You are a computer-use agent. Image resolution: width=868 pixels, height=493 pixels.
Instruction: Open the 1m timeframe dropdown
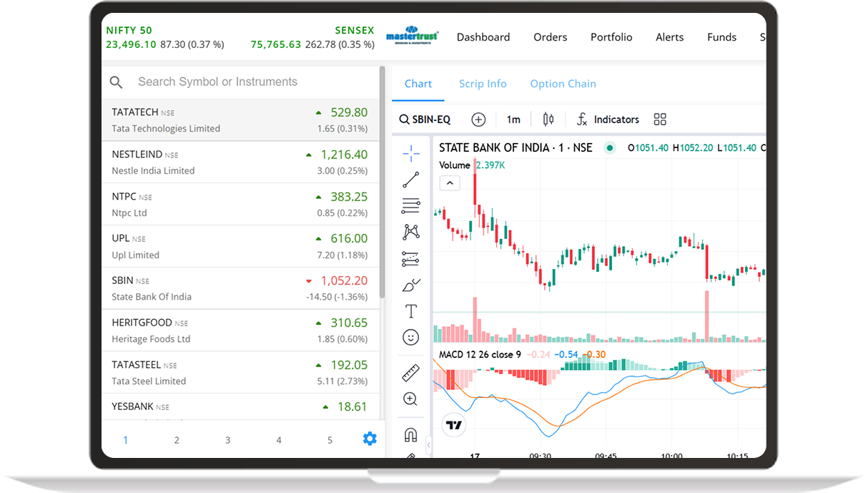point(513,119)
